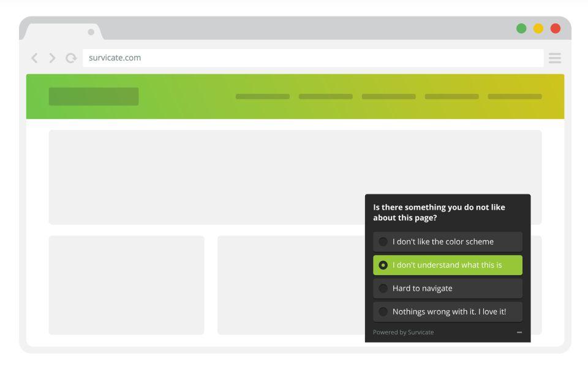This screenshot has width=588, height=366.
Task: Click the second navigation bar placeholder
Action: click(325, 96)
